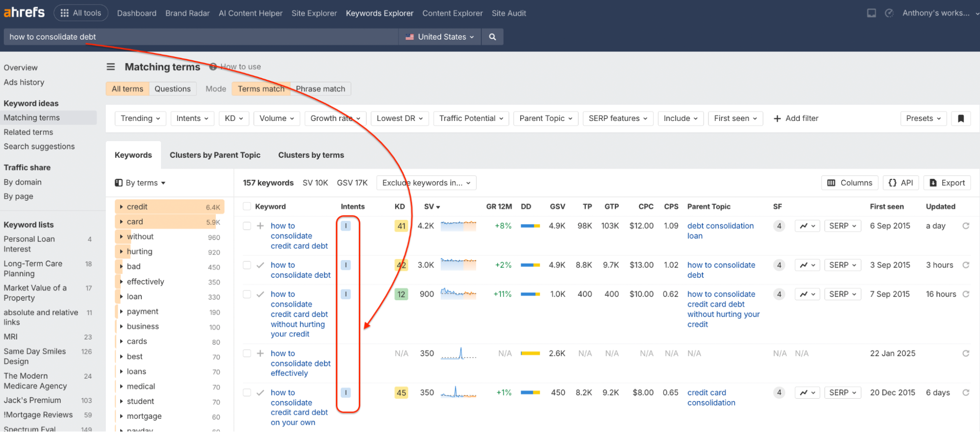Click the By terms panel icon

click(x=119, y=183)
